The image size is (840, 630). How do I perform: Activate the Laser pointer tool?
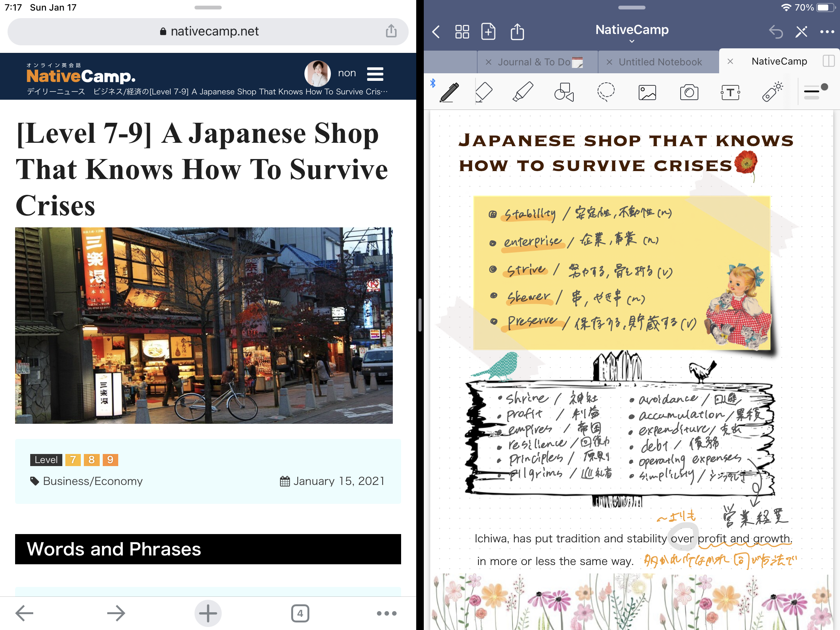[x=772, y=92]
